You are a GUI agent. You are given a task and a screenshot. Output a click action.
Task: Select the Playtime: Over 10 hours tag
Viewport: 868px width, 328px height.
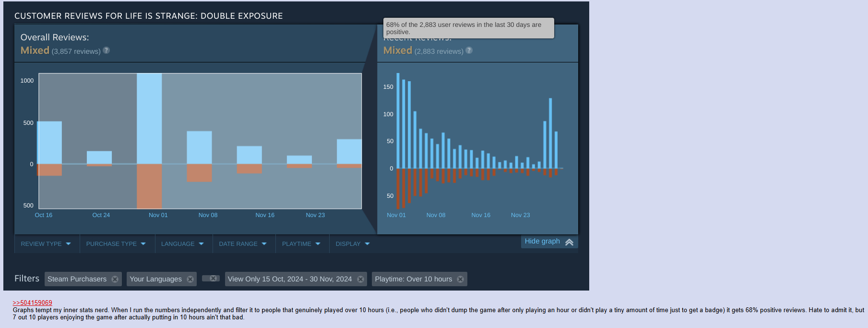coord(419,279)
